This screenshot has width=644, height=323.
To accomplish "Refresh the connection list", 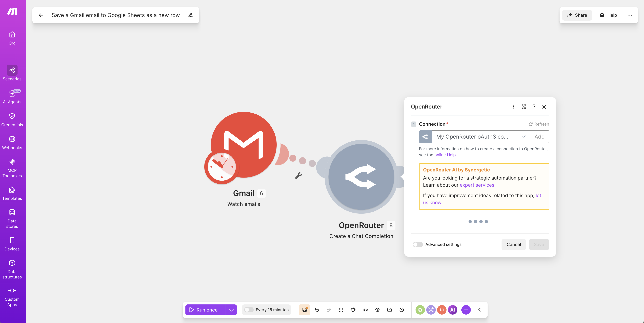I will (x=539, y=124).
